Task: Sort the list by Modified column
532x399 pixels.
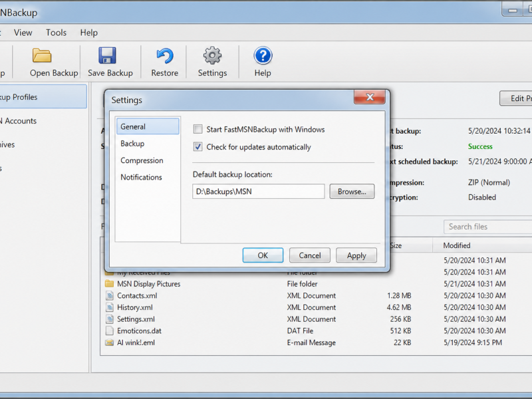Action: pos(457,245)
